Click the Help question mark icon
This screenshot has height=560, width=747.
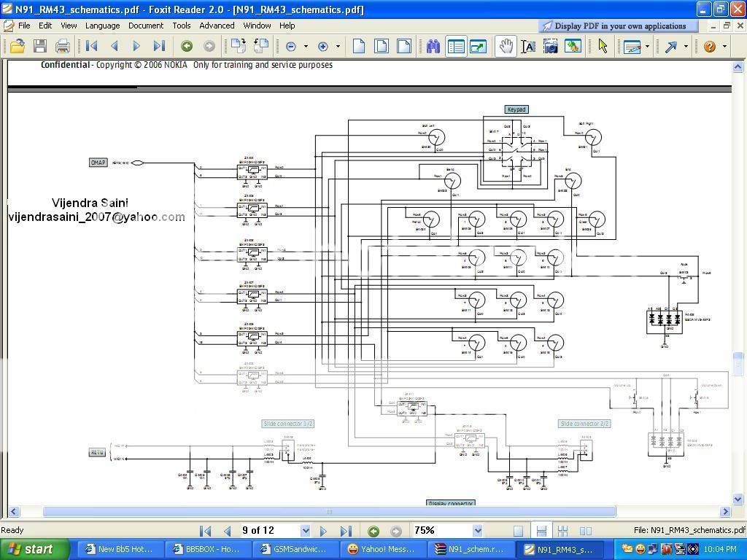[710, 46]
